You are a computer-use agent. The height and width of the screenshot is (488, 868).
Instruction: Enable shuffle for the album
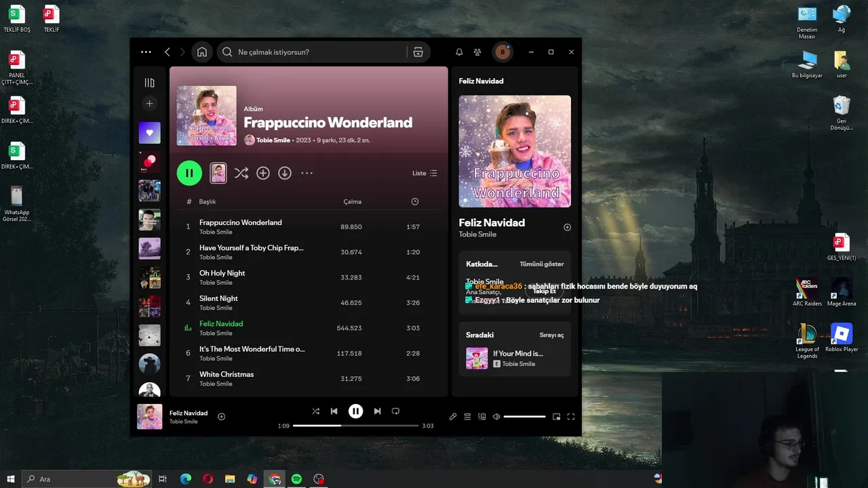pyautogui.click(x=241, y=174)
